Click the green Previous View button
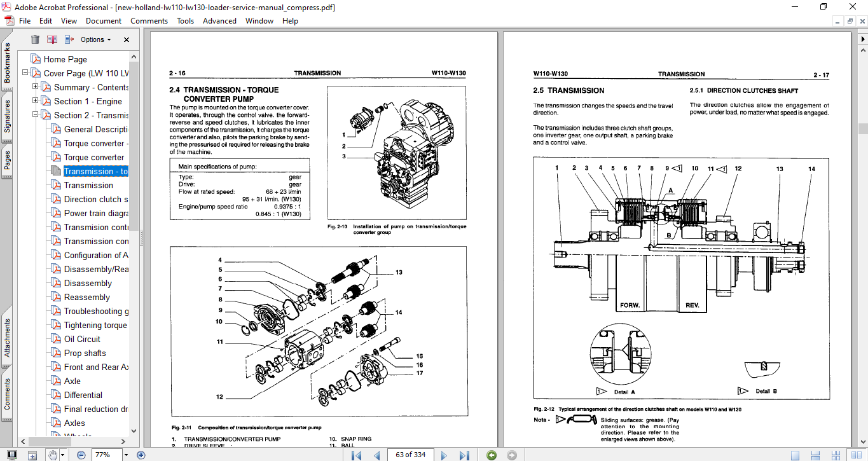 click(x=491, y=455)
